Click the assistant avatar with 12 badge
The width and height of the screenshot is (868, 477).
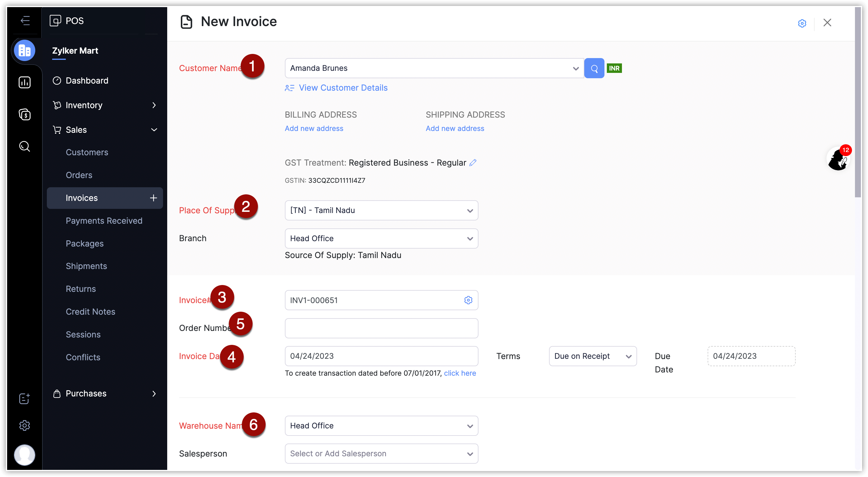click(838, 159)
